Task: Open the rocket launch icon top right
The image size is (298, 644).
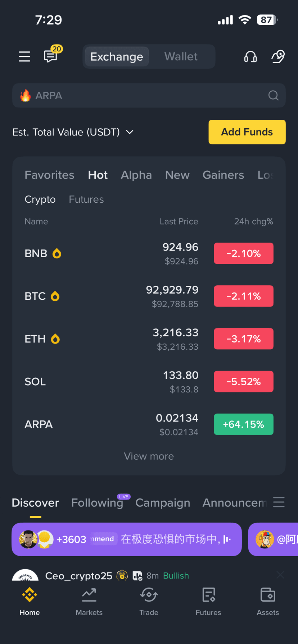Action: (278, 56)
